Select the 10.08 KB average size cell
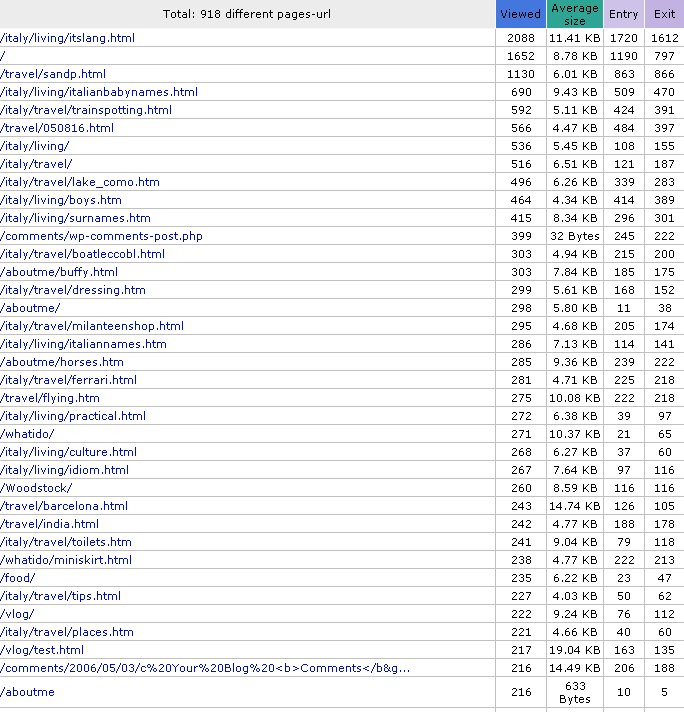This screenshot has height=712, width=684. 575,398
